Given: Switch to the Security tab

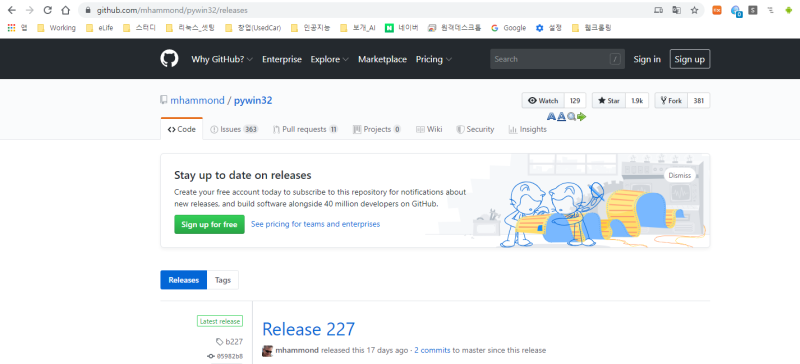Looking at the screenshot, I should click(x=475, y=129).
